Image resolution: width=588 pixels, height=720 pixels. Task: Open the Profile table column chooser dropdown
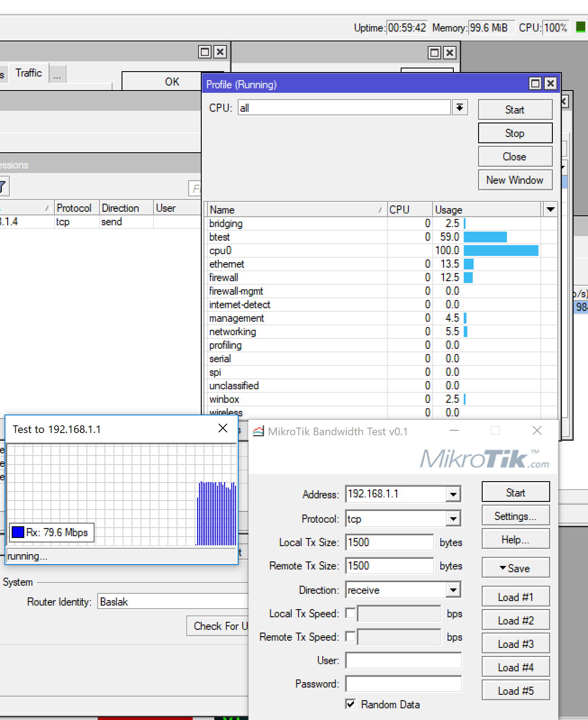550,210
